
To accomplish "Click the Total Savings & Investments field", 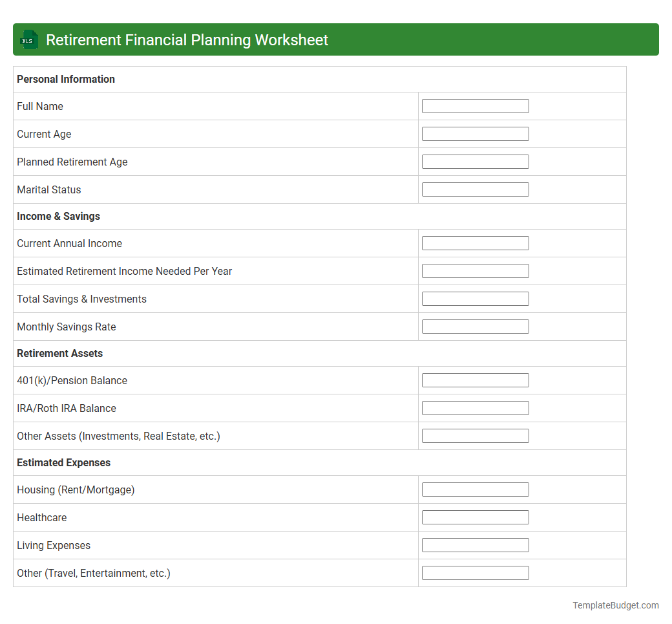I will 475,298.
